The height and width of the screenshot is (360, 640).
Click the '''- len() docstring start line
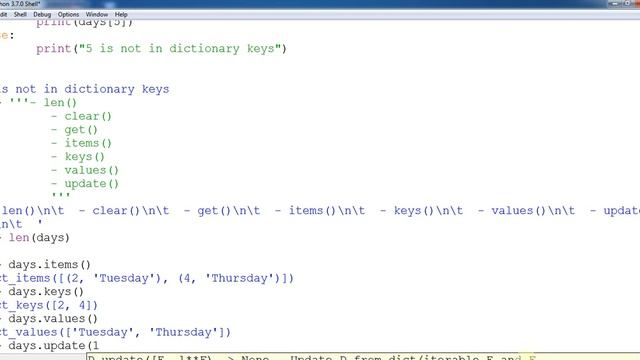[39, 102]
